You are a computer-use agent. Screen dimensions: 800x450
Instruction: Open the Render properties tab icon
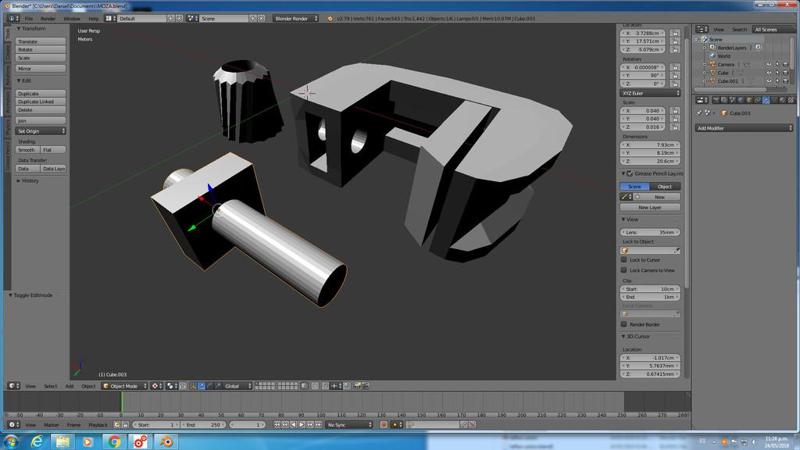(716, 100)
